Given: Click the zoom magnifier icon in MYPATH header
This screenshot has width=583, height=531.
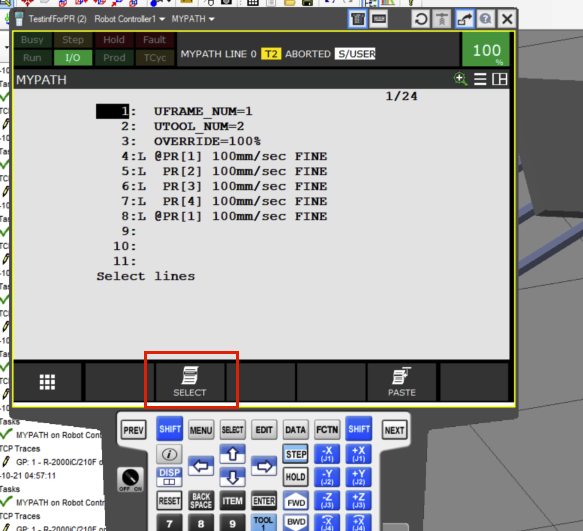Looking at the screenshot, I should point(460,79).
